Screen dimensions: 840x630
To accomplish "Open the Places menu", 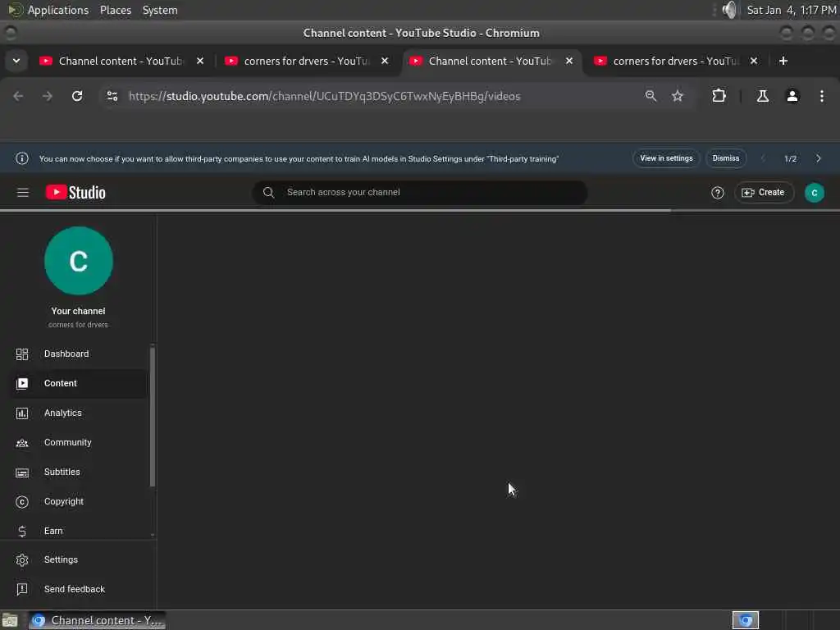I will click(x=116, y=10).
